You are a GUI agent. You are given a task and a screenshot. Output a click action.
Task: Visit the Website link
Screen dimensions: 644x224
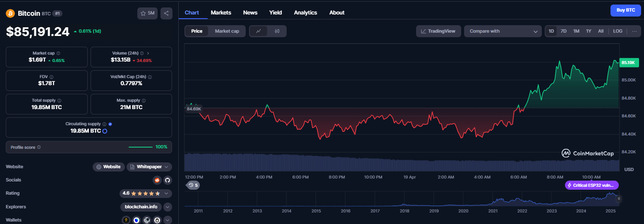(108, 167)
